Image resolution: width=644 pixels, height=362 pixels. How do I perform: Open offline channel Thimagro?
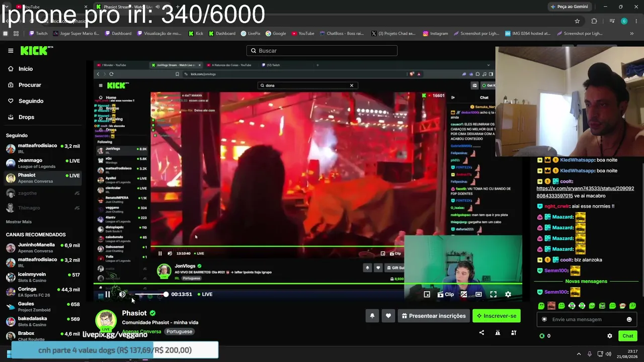[x=43, y=208]
